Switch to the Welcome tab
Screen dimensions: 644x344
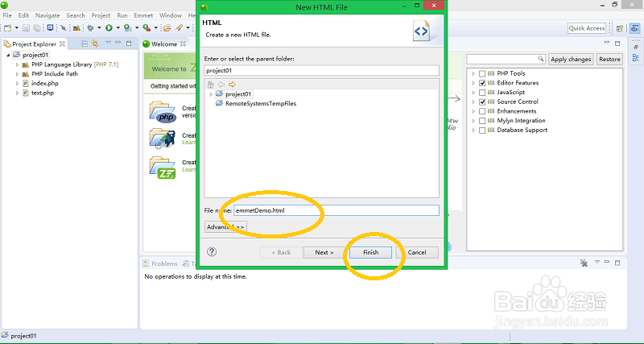click(x=163, y=44)
